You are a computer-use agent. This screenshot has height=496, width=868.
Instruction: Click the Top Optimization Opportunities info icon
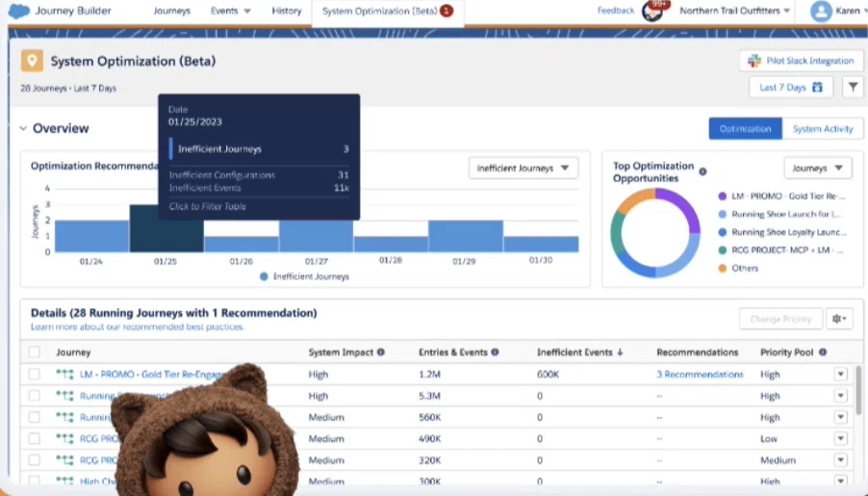(702, 171)
